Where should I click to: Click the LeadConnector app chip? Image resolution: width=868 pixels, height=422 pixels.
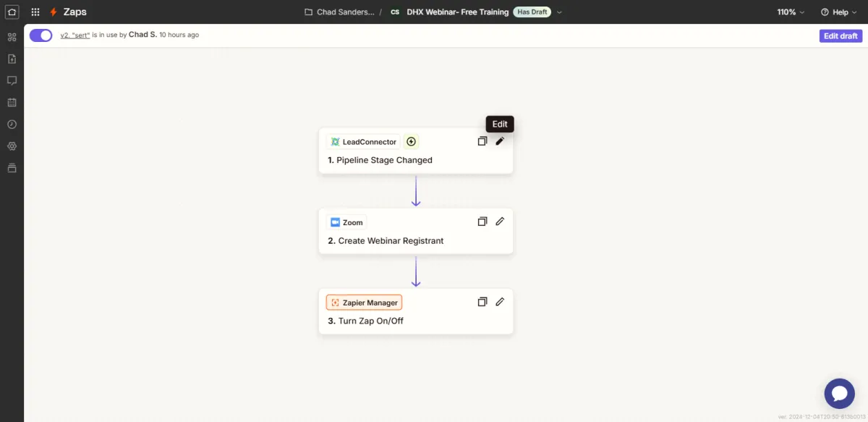364,142
